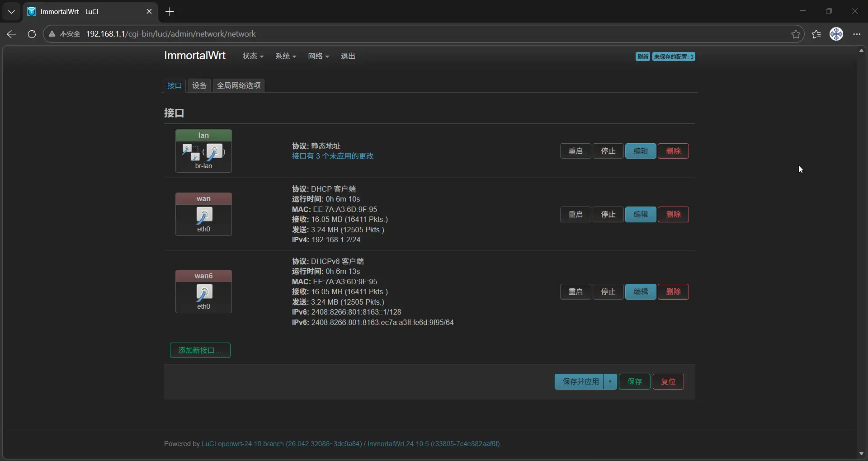Open the browser favorites list icon
Image resolution: width=868 pixels, height=461 pixels.
tap(816, 34)
